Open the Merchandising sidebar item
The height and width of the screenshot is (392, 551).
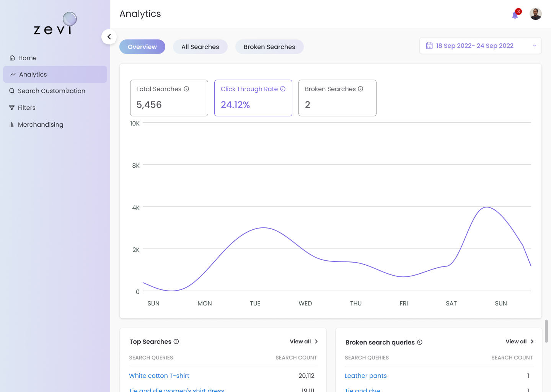pyautogui.click(x=40, y=124)
